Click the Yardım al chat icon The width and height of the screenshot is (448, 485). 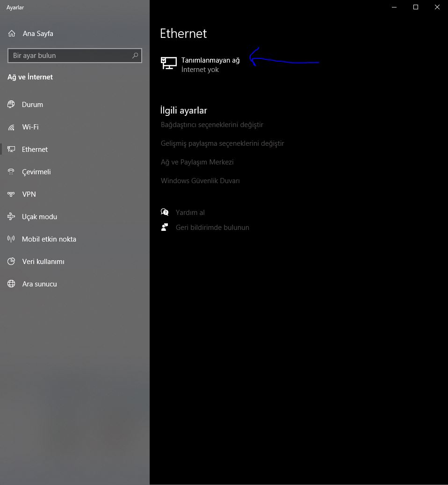click(165, 212)
